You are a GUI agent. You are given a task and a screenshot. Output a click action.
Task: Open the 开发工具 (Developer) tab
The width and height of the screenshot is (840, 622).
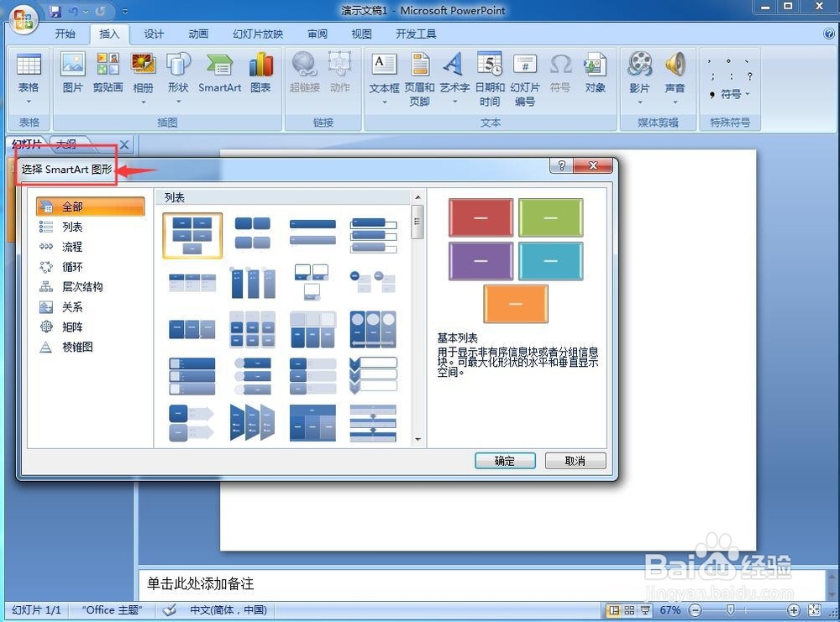tap(416, 34)
